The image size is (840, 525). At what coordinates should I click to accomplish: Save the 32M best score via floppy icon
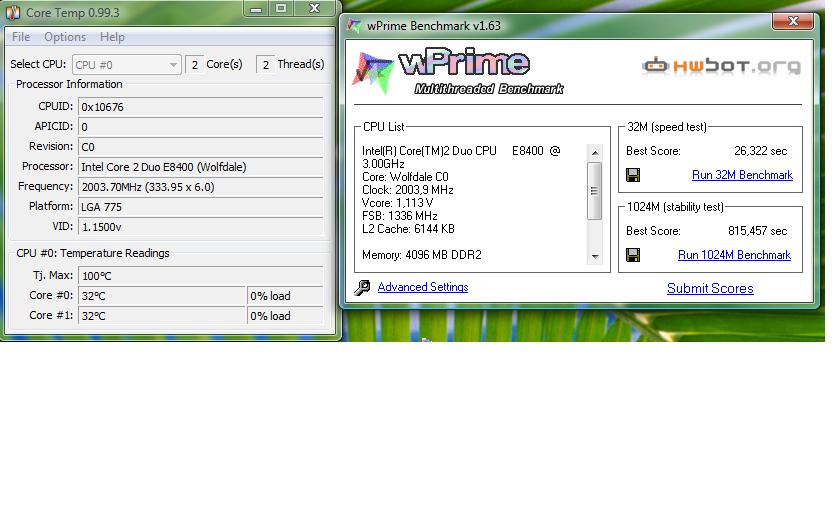coord(633,175)
